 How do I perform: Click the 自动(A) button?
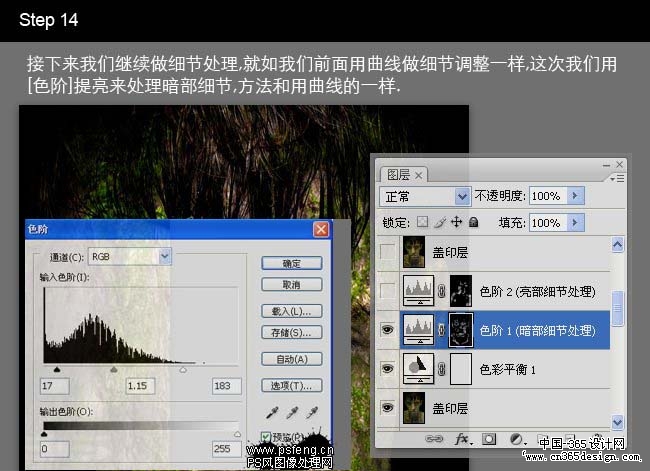point(292,359)
